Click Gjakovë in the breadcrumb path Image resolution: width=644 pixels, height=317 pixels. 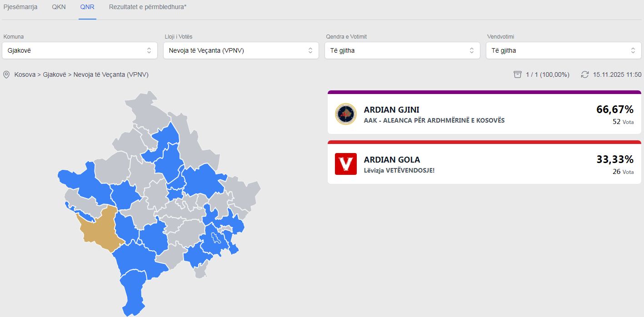click(x=55, y=74)
